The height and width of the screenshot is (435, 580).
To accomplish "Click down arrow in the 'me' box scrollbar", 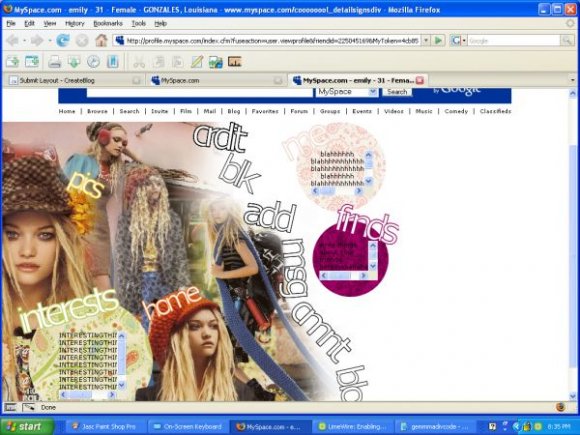I will pos(368,181).
